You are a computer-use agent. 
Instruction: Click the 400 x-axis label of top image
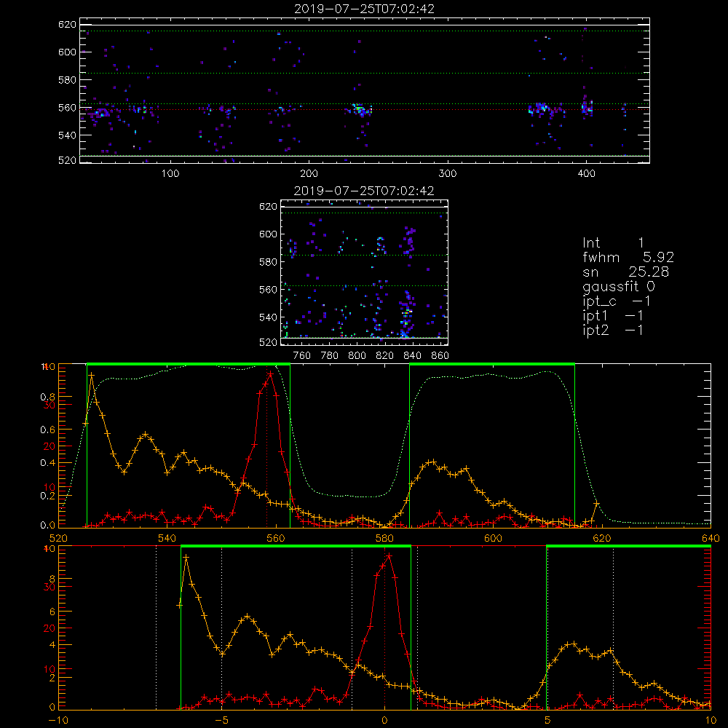(586, 174)
